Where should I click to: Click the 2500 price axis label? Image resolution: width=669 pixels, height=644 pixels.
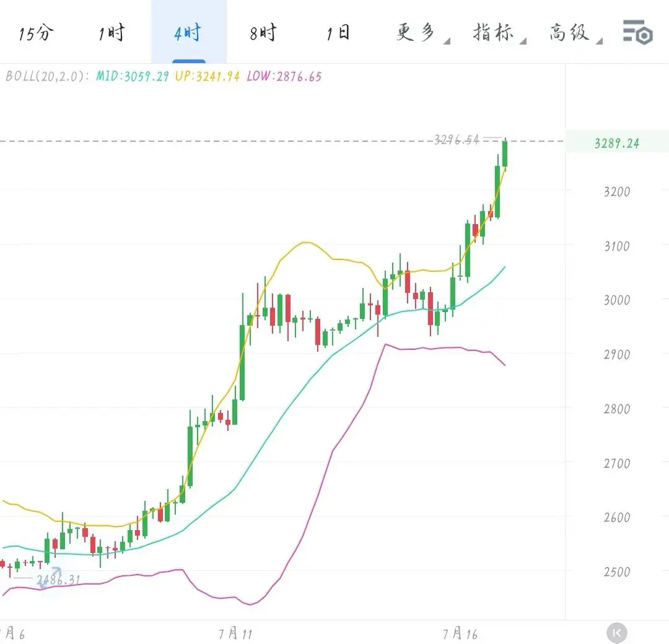coord(617,572)
